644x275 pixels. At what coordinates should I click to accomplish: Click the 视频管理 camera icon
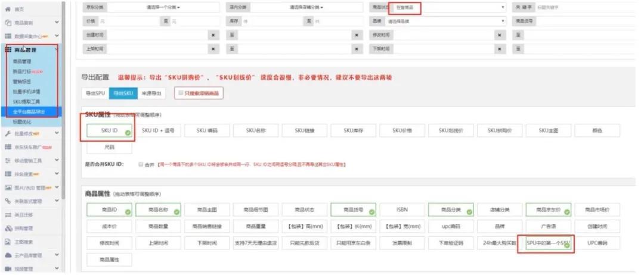coord(7,268)
